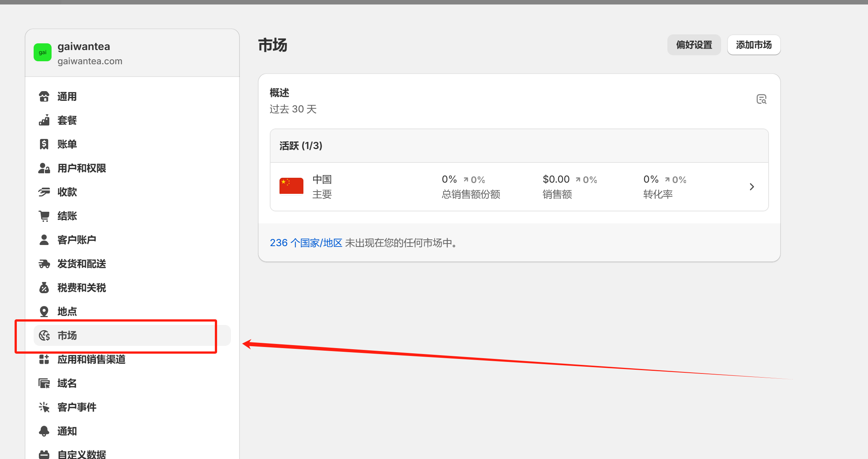868x459 pixels.
Task: Click the Payments (收款) icon
Action: point(44,192)
